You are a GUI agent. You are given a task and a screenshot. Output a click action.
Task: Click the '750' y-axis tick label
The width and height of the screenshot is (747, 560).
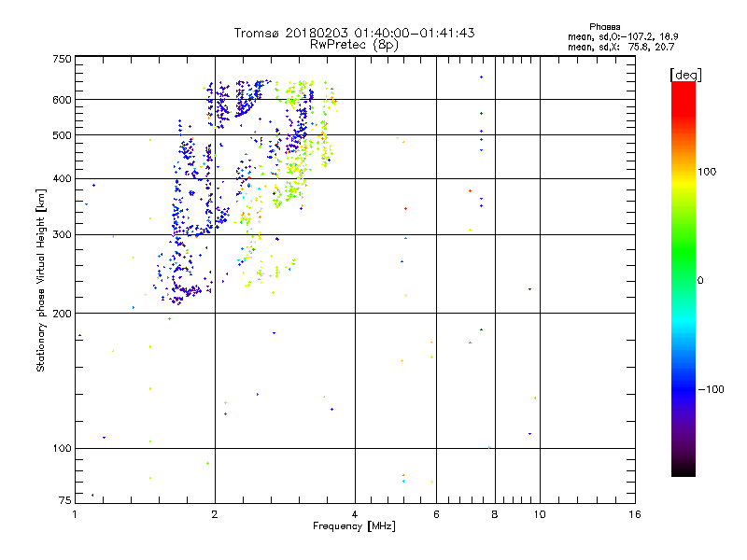point(62,59)
